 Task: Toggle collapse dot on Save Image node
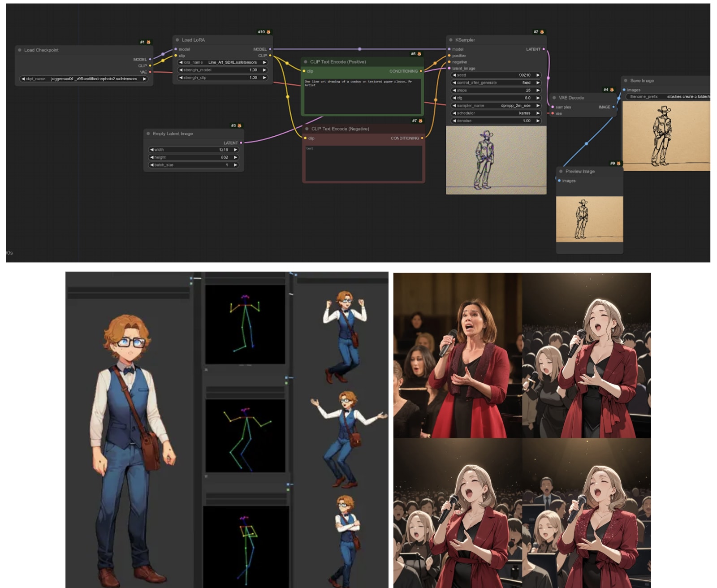(626, 81)
